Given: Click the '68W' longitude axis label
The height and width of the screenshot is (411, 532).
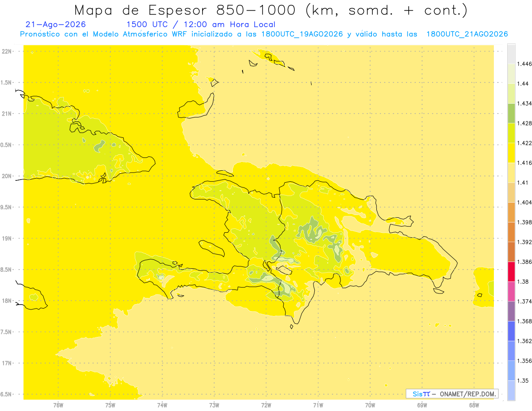Looking at the screenshot, I should pos(474,405).
